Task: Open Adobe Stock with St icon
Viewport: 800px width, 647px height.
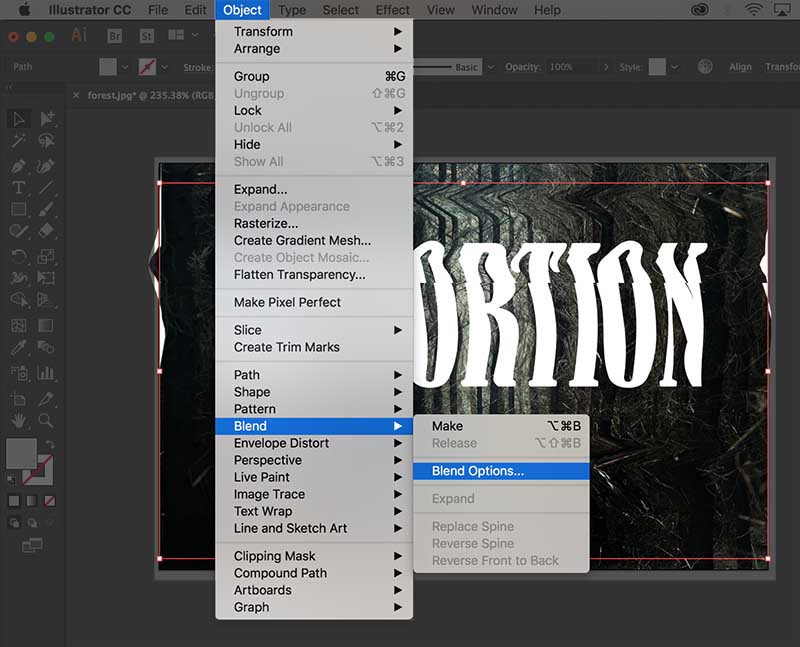Action: pos(146,36)
